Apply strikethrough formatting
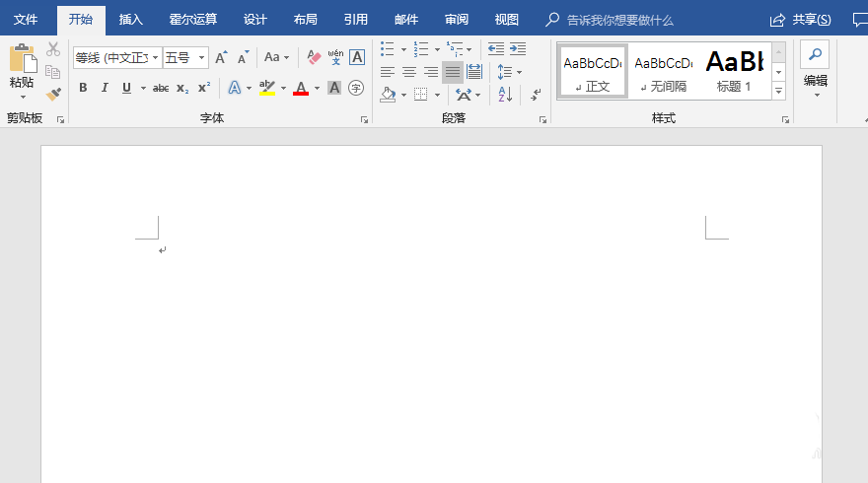The width and height of the screenshot is (868, 483). click(161, 88)
